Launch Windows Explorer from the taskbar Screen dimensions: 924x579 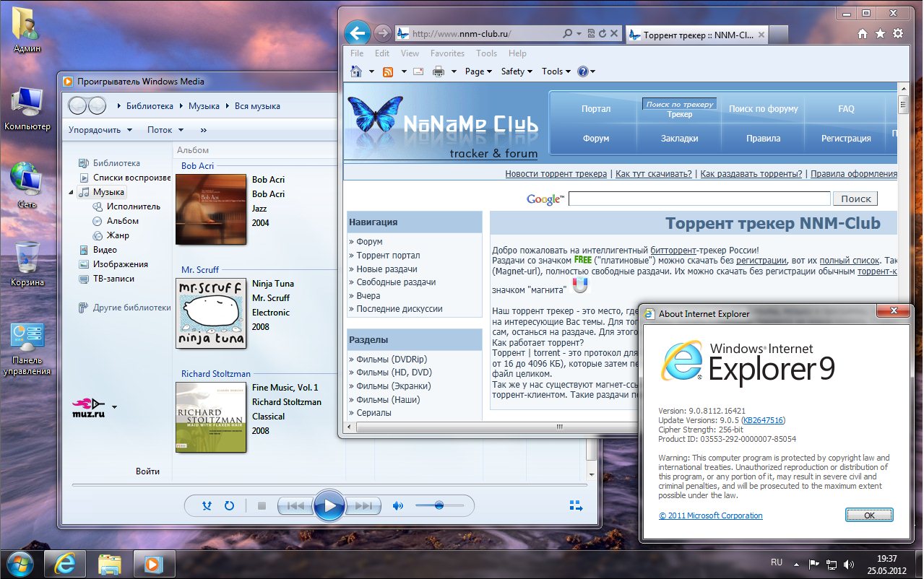pos(110,562)
